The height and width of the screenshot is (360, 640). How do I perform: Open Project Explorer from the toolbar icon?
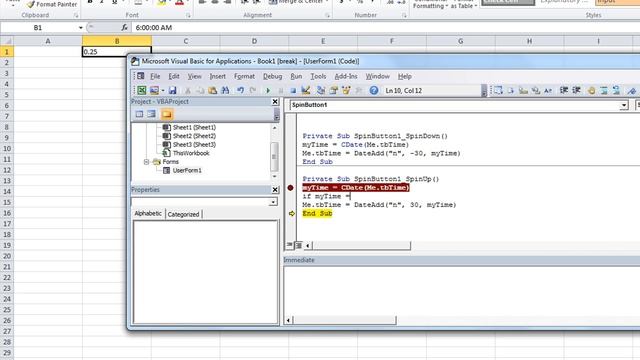click(x=321, y=90)
